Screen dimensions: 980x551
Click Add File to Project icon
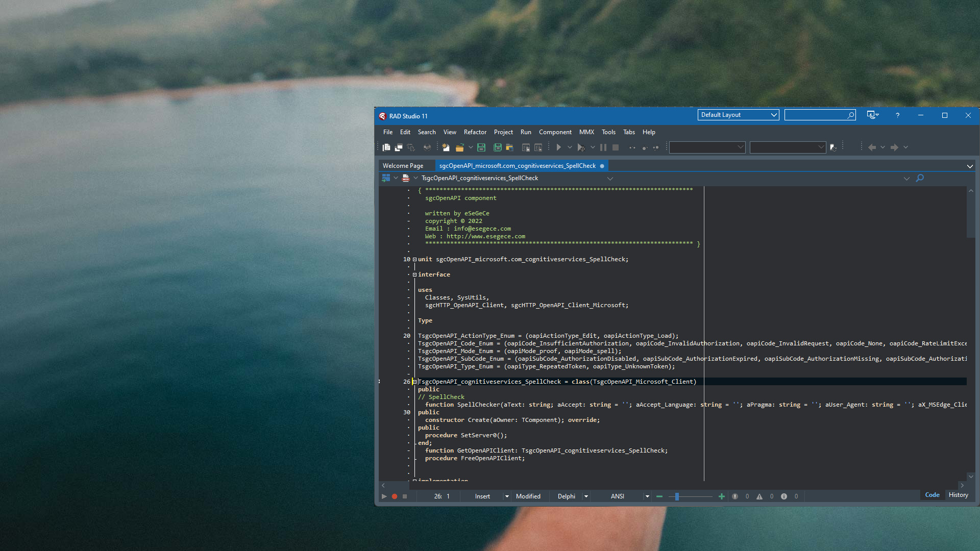pos(526,147)
